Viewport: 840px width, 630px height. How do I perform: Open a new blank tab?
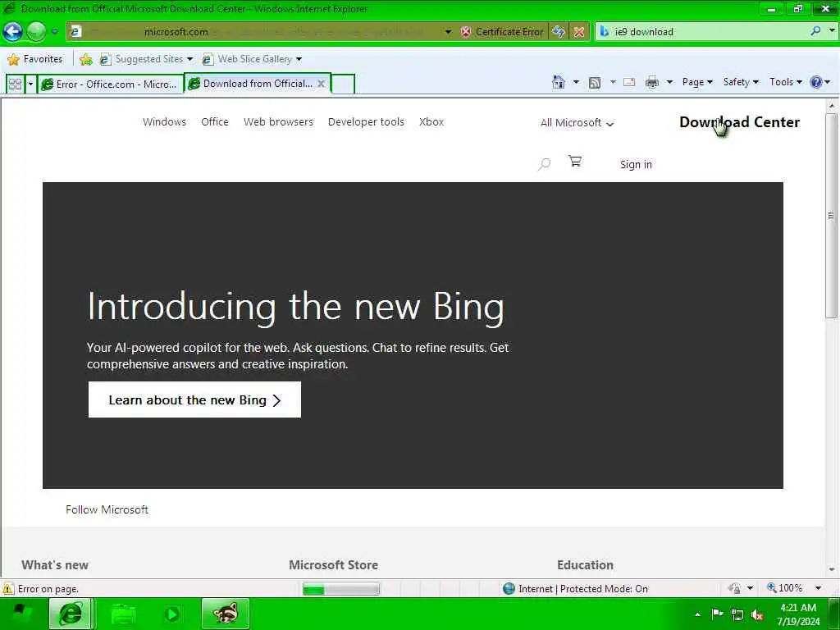343,84
